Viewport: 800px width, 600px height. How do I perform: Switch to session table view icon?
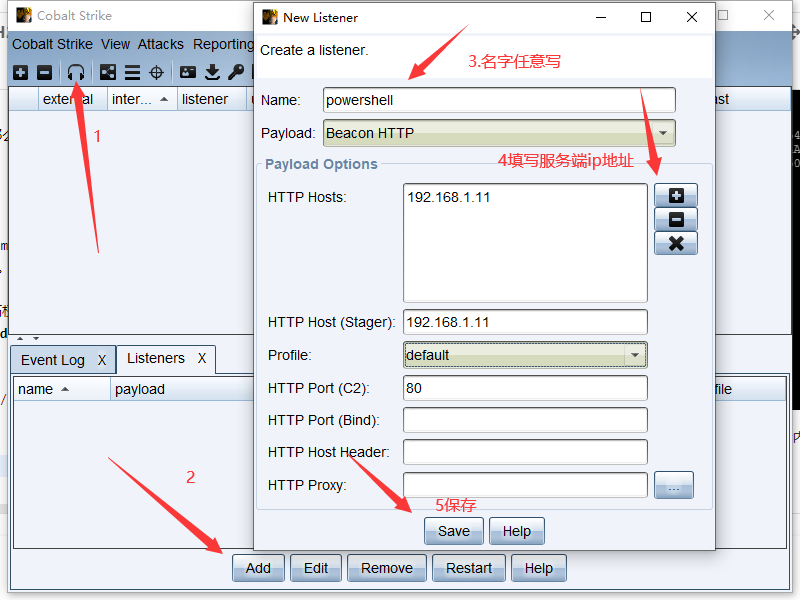coord(132,72)
